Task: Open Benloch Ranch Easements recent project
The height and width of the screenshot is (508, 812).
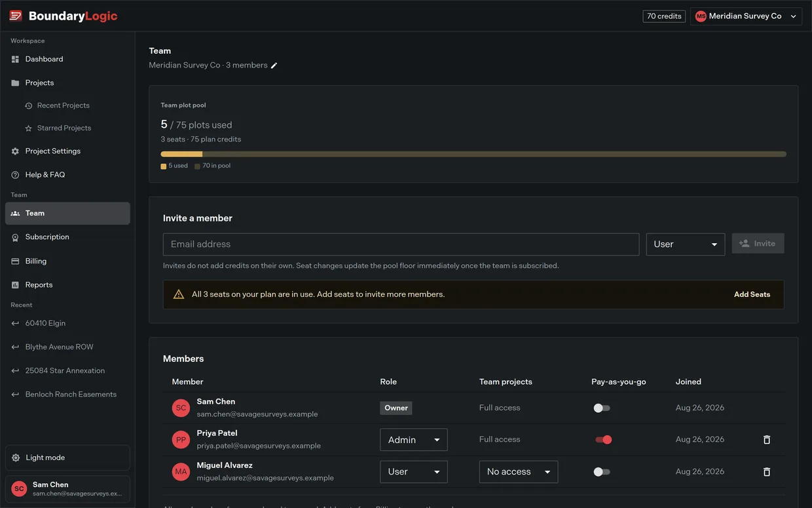Action: [x=67, y=395]
